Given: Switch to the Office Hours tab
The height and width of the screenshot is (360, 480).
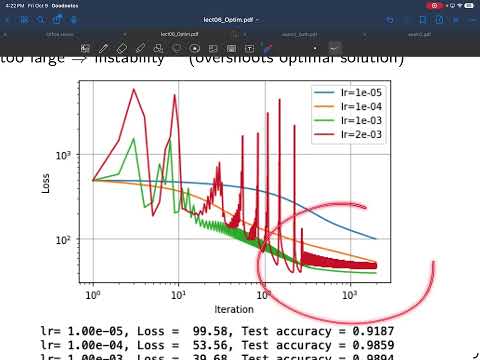Looking at the screenshot, I should coord(60,34).
